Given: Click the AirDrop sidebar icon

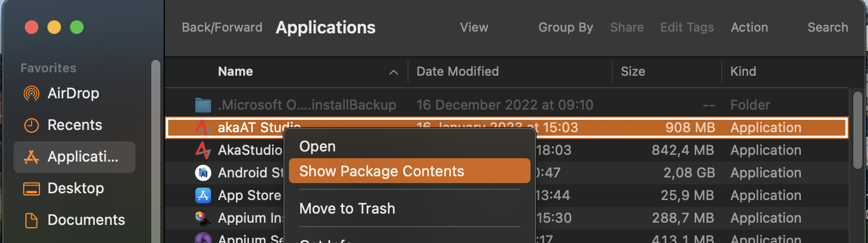Looking at the screenshot, I should (31, 93).
